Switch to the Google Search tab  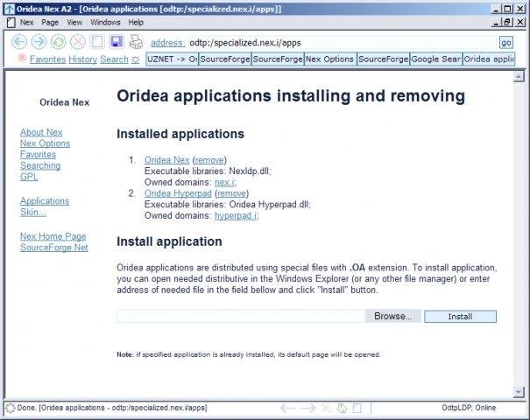(x=435, y=59)
